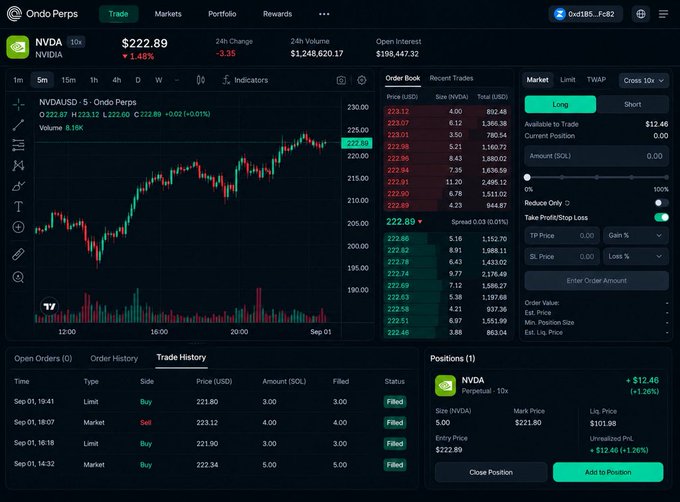Click the 0xd185...Fc82 wallet address button

coord(585,14)
